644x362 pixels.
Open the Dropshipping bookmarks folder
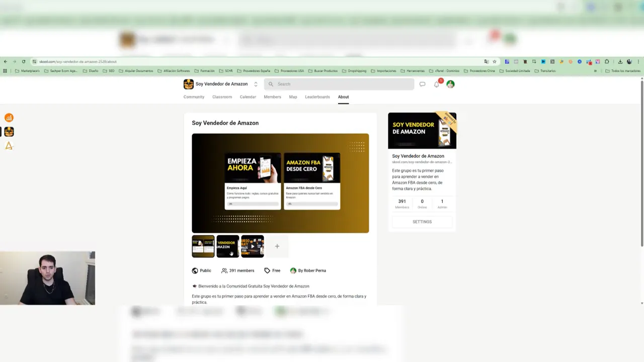[x=354, y=71]
